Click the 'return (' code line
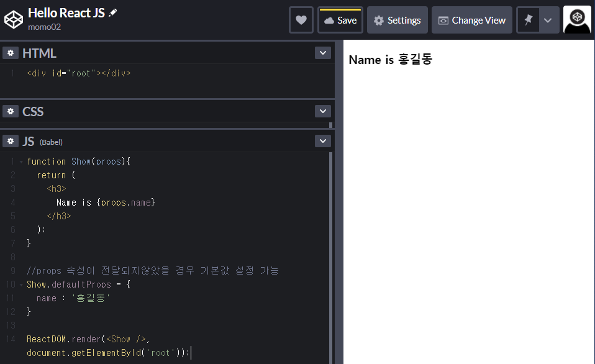The image size is (595, 364). 56,175
